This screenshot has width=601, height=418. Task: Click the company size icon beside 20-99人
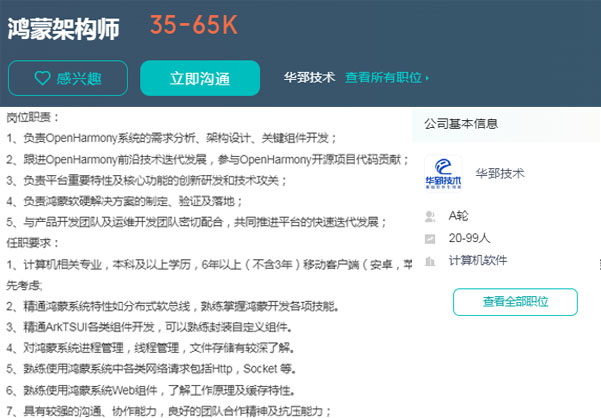click(x=430, y=239)
